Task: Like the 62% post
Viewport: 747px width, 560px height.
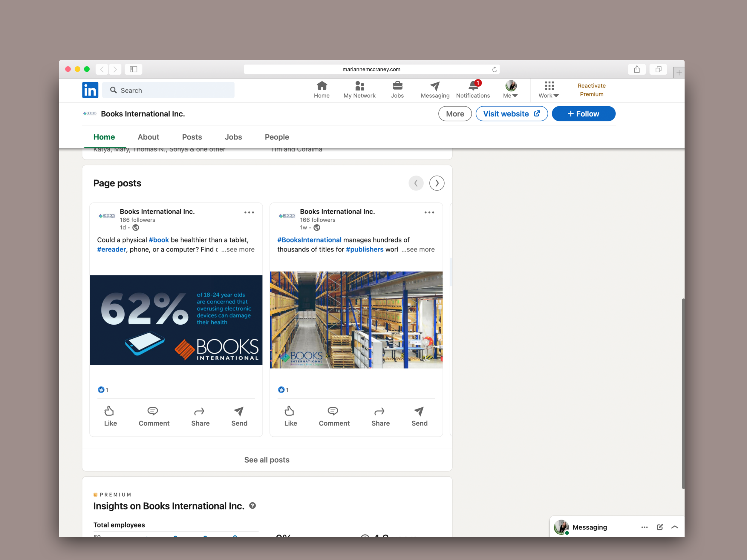Action: (110, 417)
